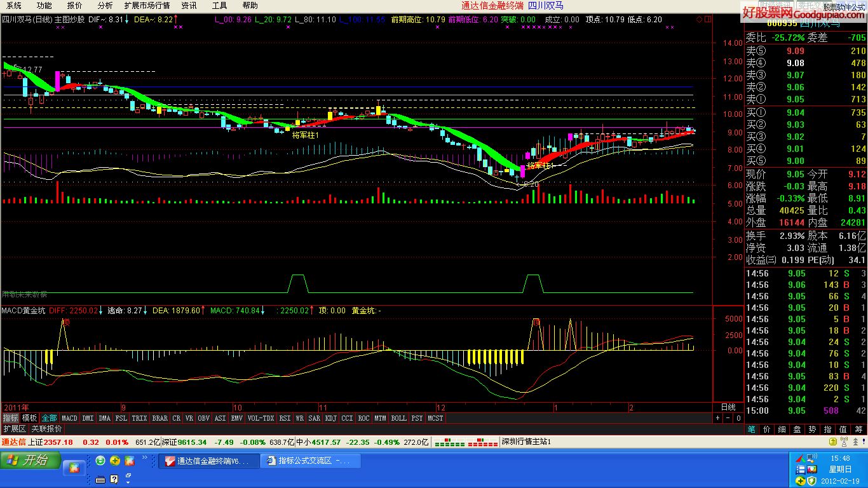Open the 扩展区 tab
This screenshot has width=868, height=488.
point(14,429)
